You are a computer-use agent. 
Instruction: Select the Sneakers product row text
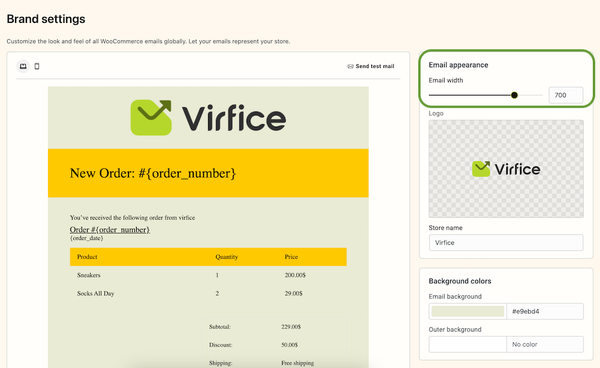click(89, 275)
